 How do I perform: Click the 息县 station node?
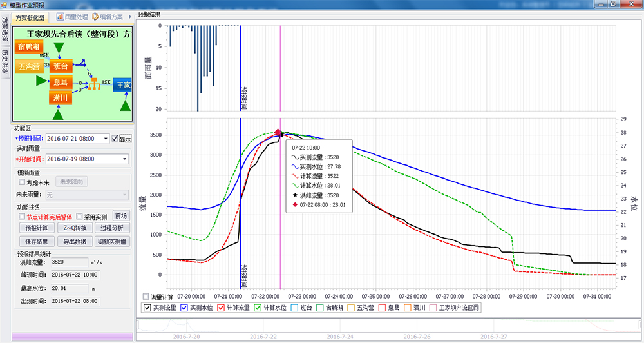tap(61, 82)
